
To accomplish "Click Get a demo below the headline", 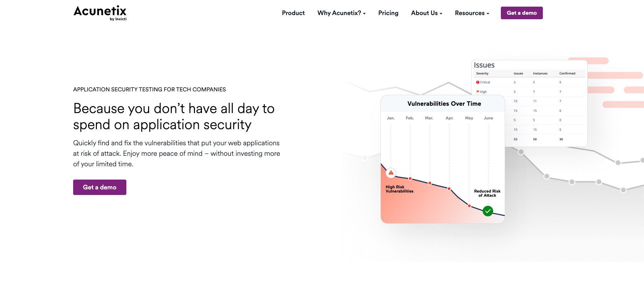I will pyautogui.click(x=100, y=187).
